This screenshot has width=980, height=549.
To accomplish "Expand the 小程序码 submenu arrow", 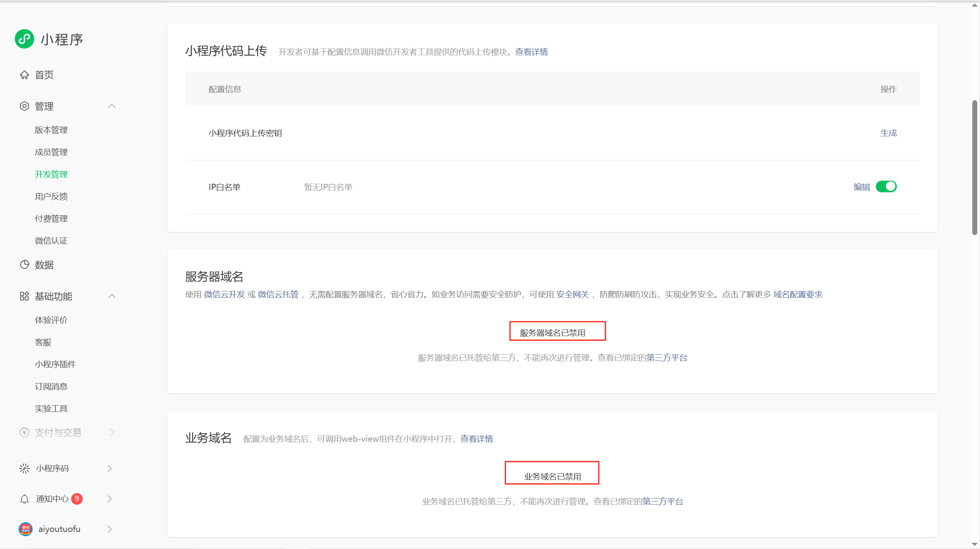I will click(110, 468).
